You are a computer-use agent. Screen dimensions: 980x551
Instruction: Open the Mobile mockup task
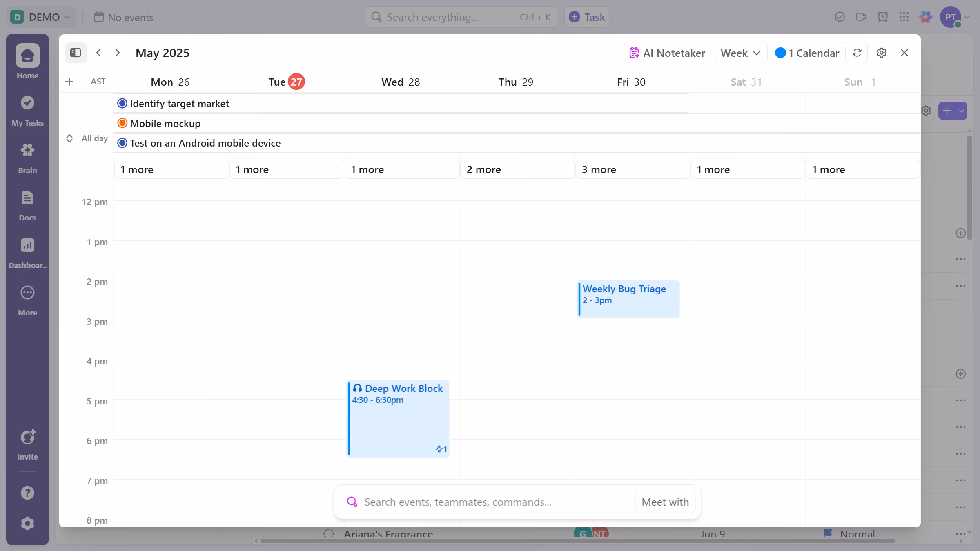coord(517,123)
